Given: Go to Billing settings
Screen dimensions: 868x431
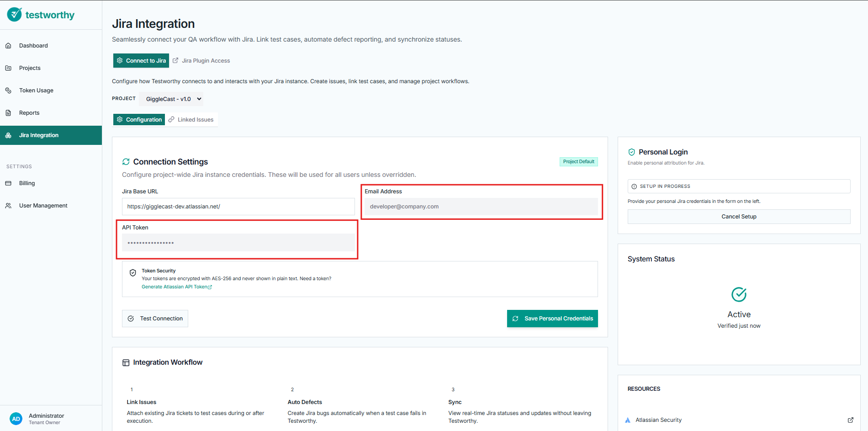Looking at the screenshot, I should (x=51, y=183).
